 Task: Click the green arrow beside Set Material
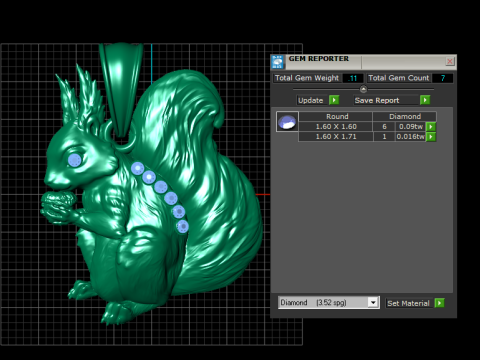(440, 303)
